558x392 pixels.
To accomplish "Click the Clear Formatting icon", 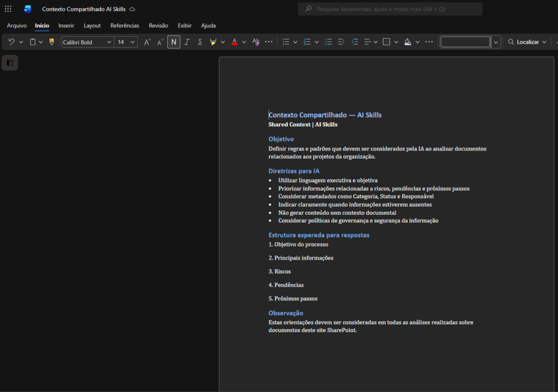I will point(256,42).
